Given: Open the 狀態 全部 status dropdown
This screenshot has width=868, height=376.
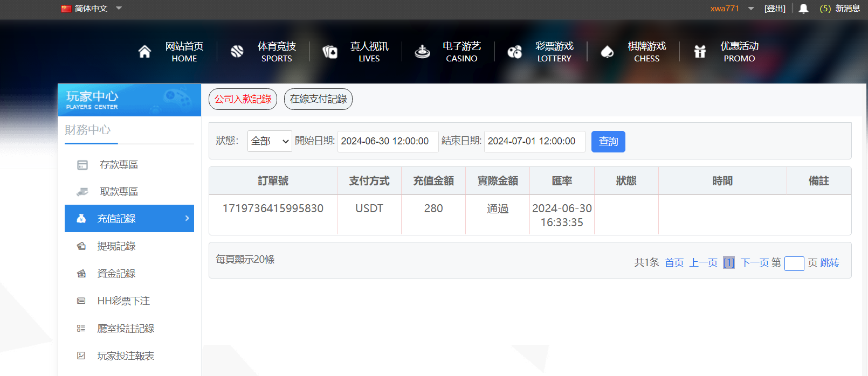Looking at the screenshot, I should pos(270,141).
